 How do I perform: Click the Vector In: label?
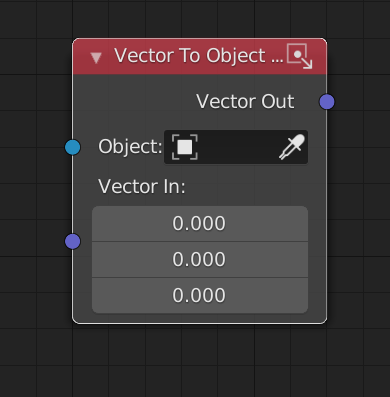tap(142, 186)
